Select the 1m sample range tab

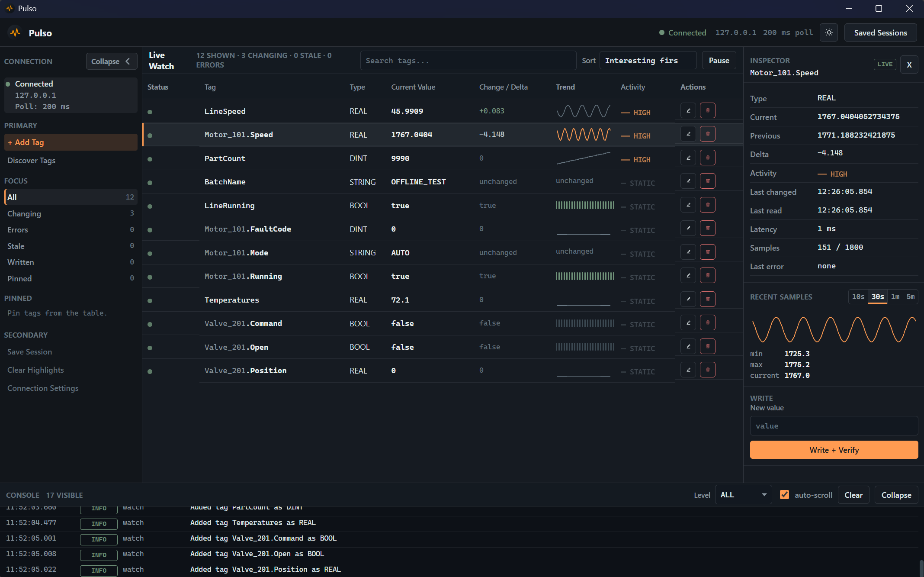pos(895,297)
